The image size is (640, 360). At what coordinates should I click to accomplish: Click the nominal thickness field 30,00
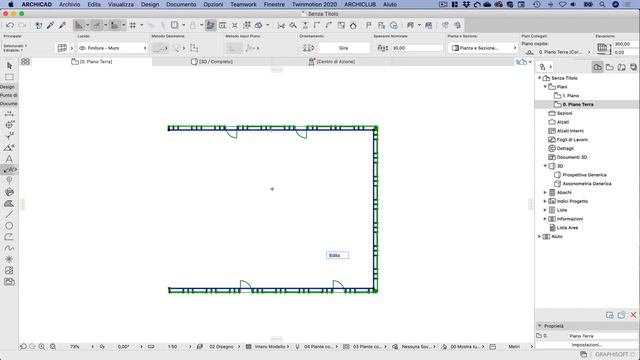417,48
